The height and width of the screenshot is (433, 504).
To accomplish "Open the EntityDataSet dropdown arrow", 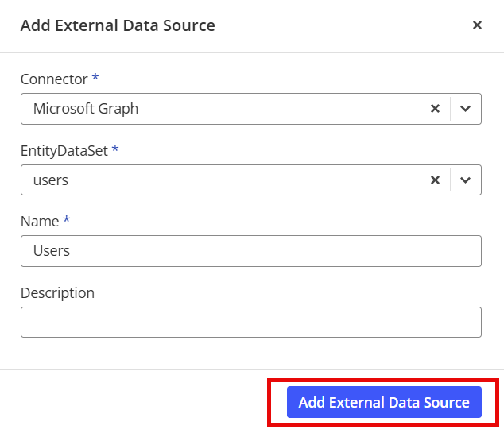I will coord(466,180).
